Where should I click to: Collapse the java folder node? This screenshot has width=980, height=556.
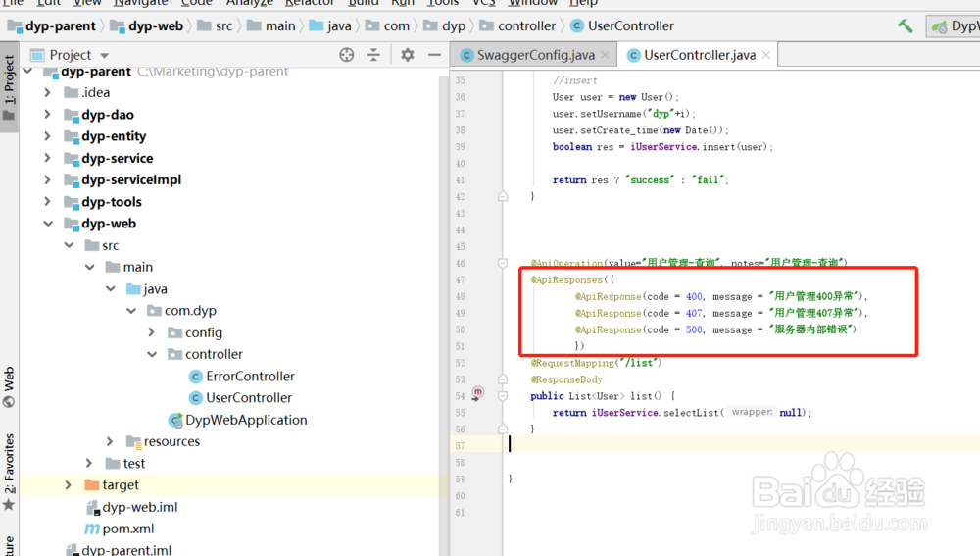(x=110, y=289)
